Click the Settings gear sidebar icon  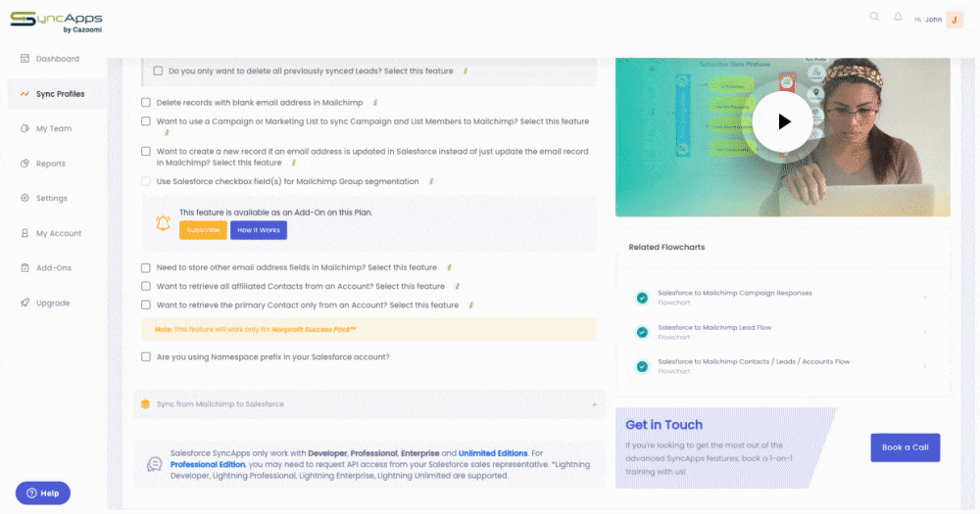(24, 198)
